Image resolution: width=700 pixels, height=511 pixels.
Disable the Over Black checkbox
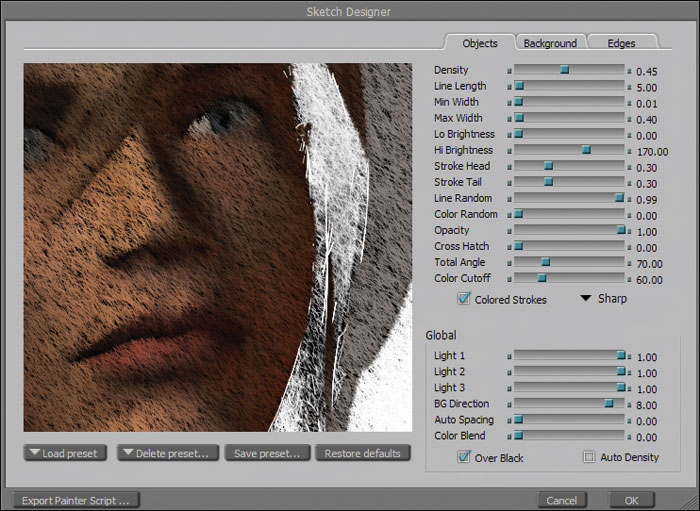pyautogui.click(x=464, y=458)
